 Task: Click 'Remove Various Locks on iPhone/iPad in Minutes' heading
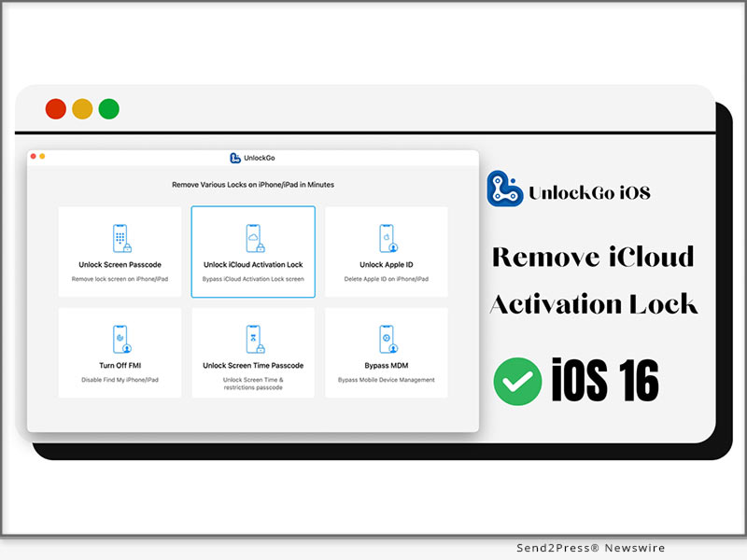253,185
